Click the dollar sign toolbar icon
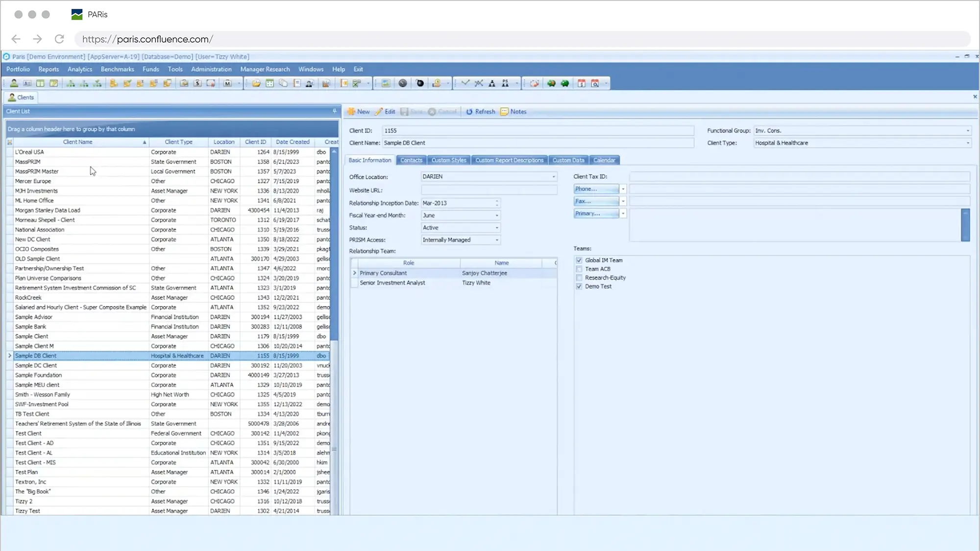 click(x=197, y=83)
